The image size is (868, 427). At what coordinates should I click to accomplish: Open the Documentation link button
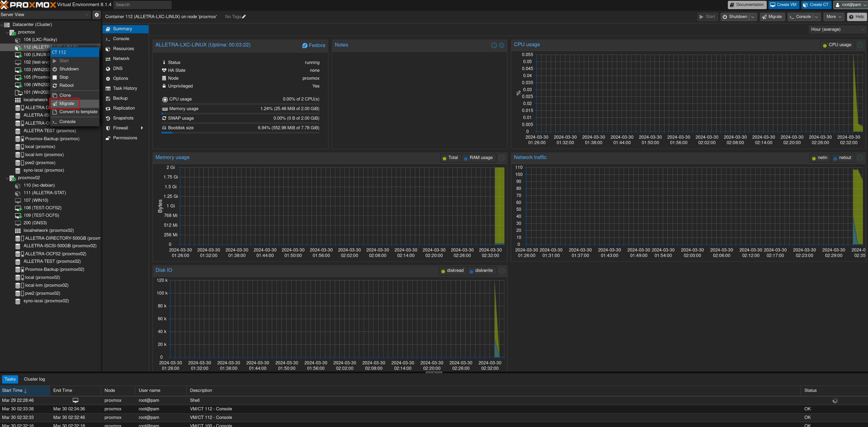[747, 5]
